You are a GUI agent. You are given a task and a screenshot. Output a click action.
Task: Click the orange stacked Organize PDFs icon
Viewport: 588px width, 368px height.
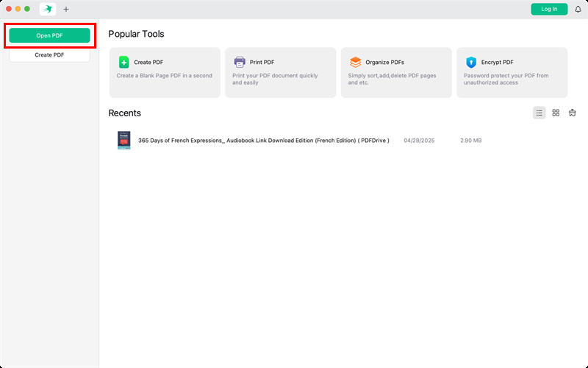coord(356,63)
